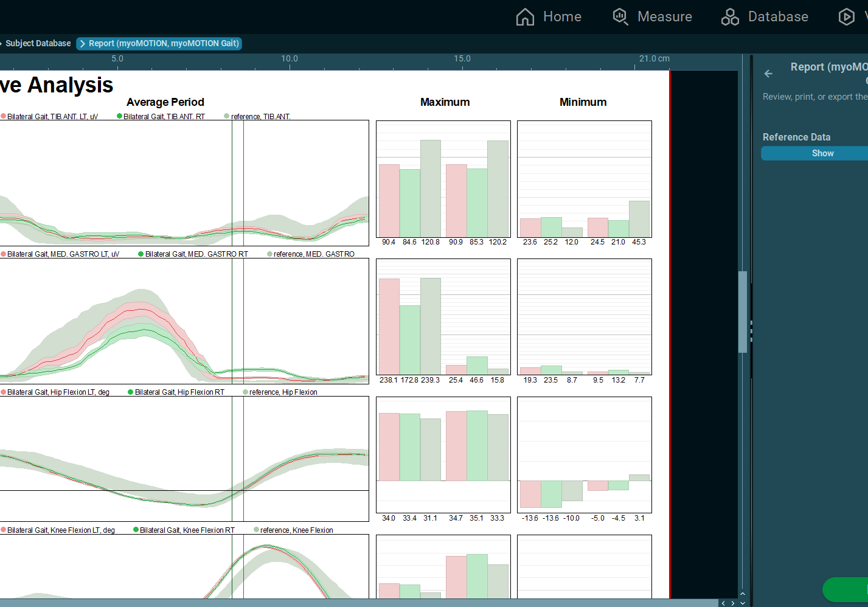The width and height of the screenshot is (868, 607).
Task: Click the Measure icon
Action: pos(620,16)
